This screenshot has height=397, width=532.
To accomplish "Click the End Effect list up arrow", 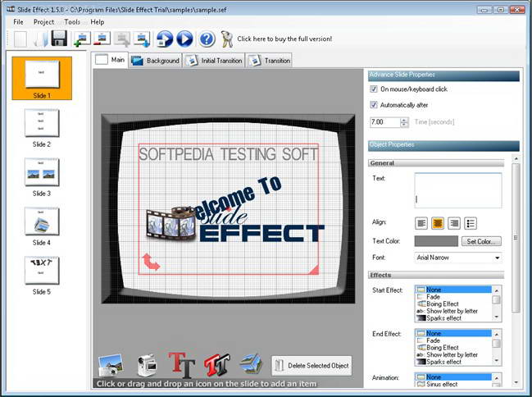I will (x=497, y=334).
